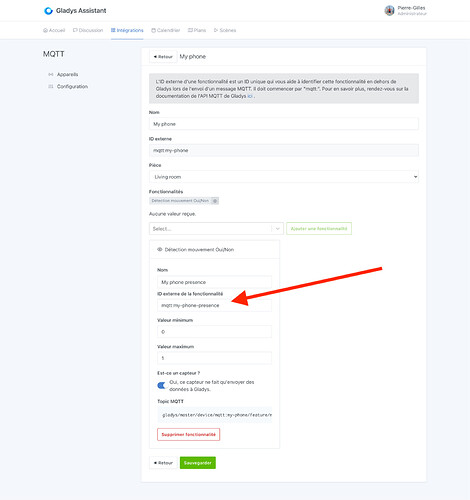The image size is (470, 500).
Task: Open the user avatar profile picture
Action: tap(389, 11)
